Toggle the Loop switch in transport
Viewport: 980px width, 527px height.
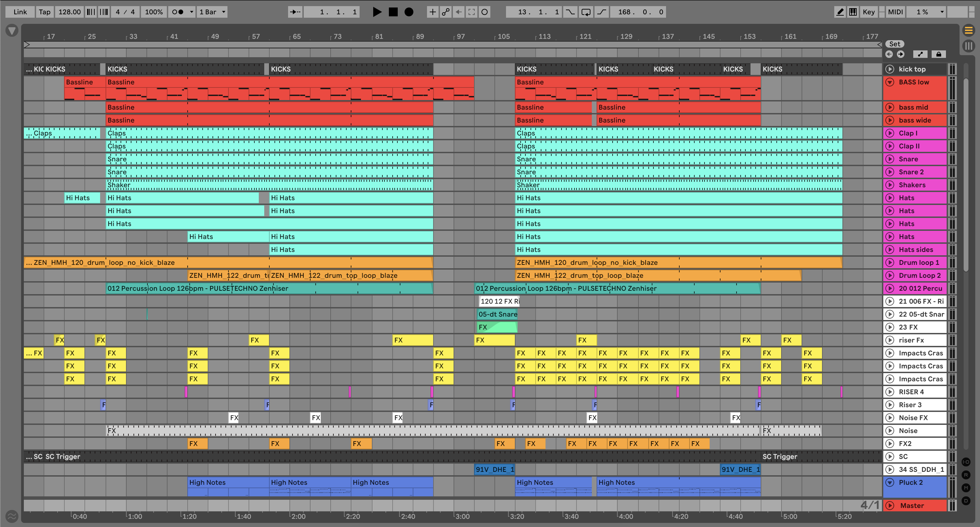586,12
